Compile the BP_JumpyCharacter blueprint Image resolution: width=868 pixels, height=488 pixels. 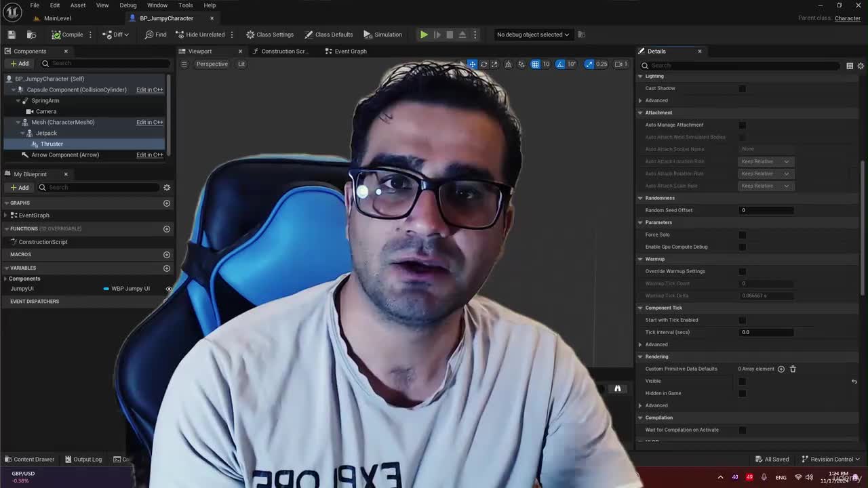coord(67,35)
